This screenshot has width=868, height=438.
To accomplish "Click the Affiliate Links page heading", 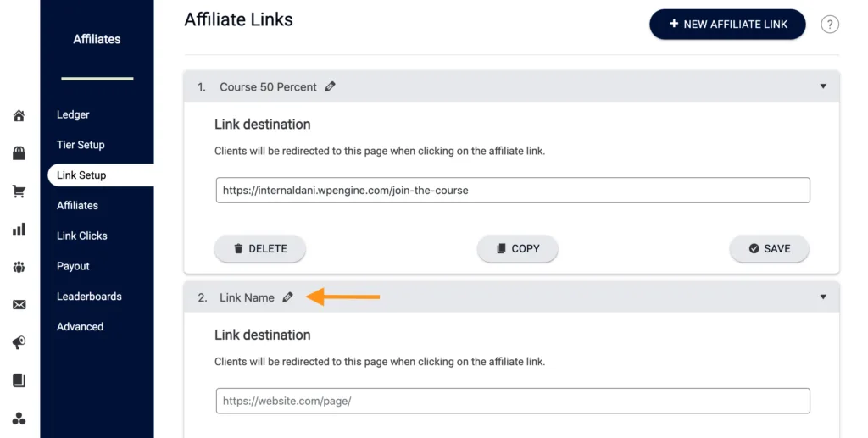I will (x=238, y=19).
